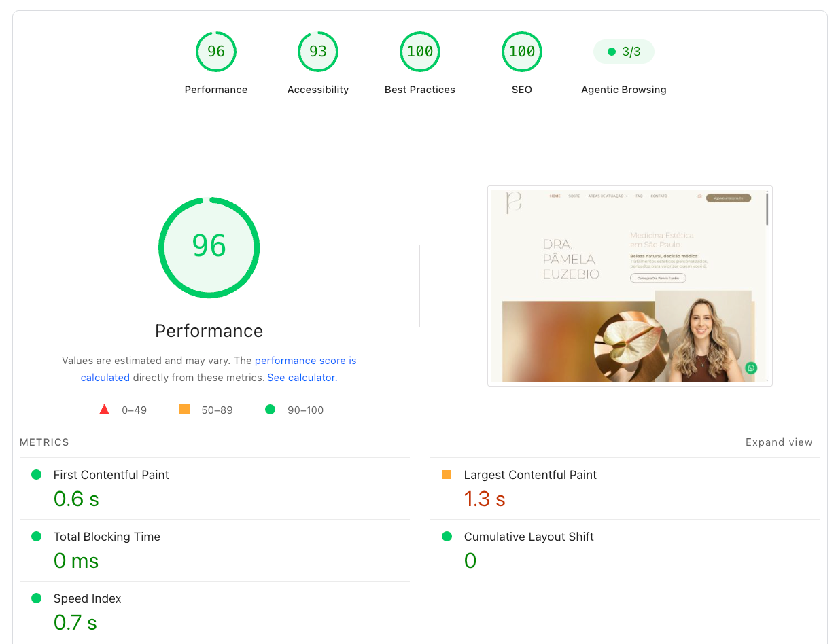This screenshot has height=644, width=836.
Task: Click the large 96 performance gauge
Action: [x=209, y=247]
